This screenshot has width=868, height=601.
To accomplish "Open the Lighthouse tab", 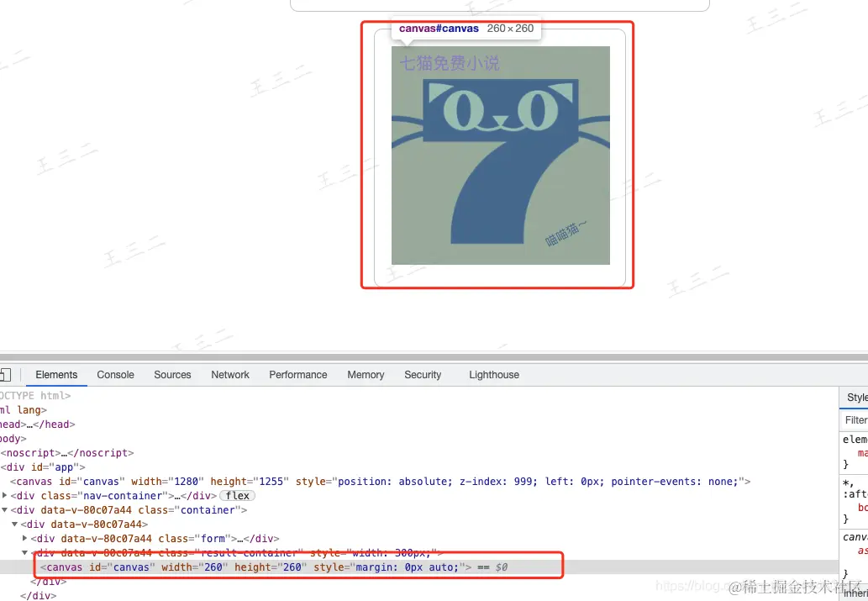I will (x=494, y=375).
